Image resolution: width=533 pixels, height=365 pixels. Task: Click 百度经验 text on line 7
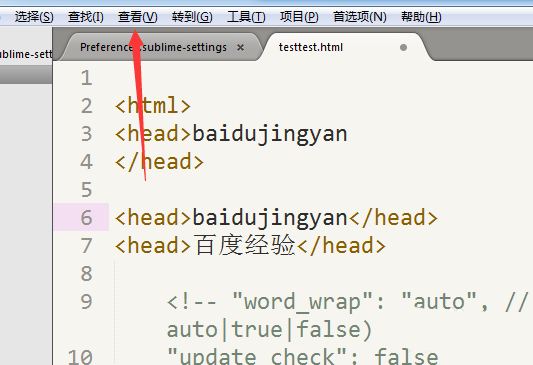point(244,245)
